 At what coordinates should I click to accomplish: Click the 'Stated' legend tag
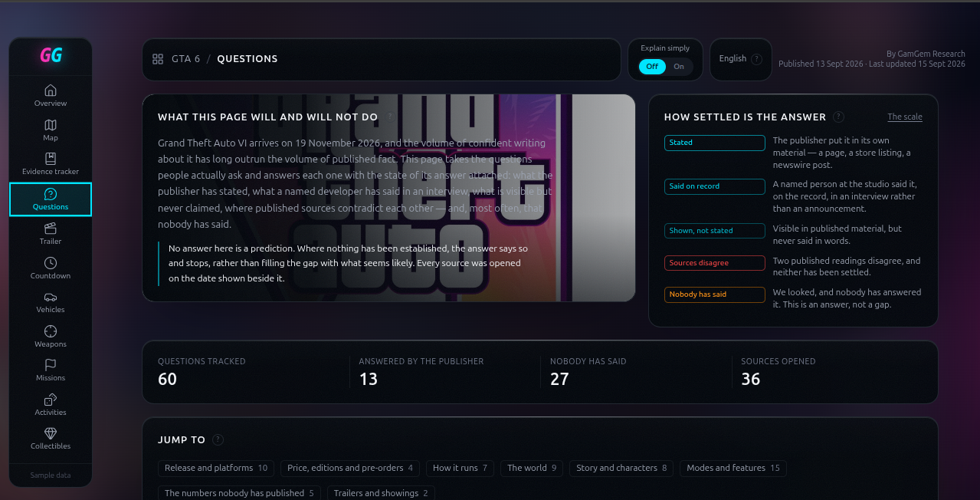(x=714, y=143)
